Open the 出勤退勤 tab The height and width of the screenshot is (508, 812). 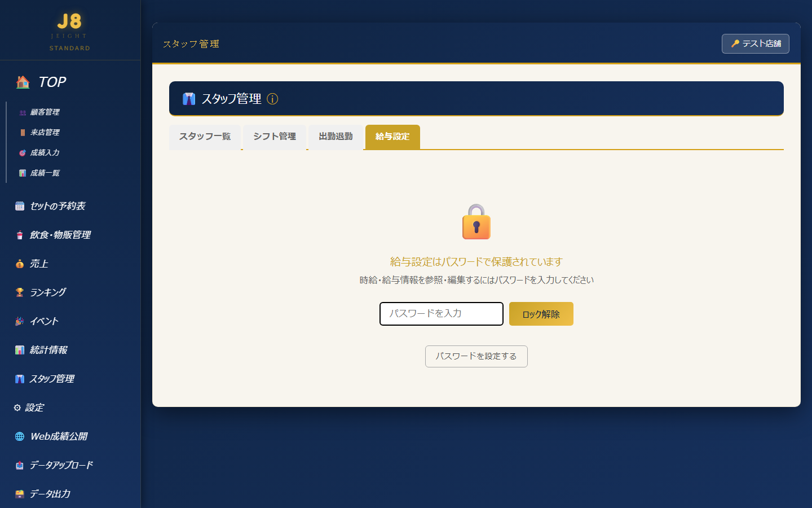click(336, 137)
